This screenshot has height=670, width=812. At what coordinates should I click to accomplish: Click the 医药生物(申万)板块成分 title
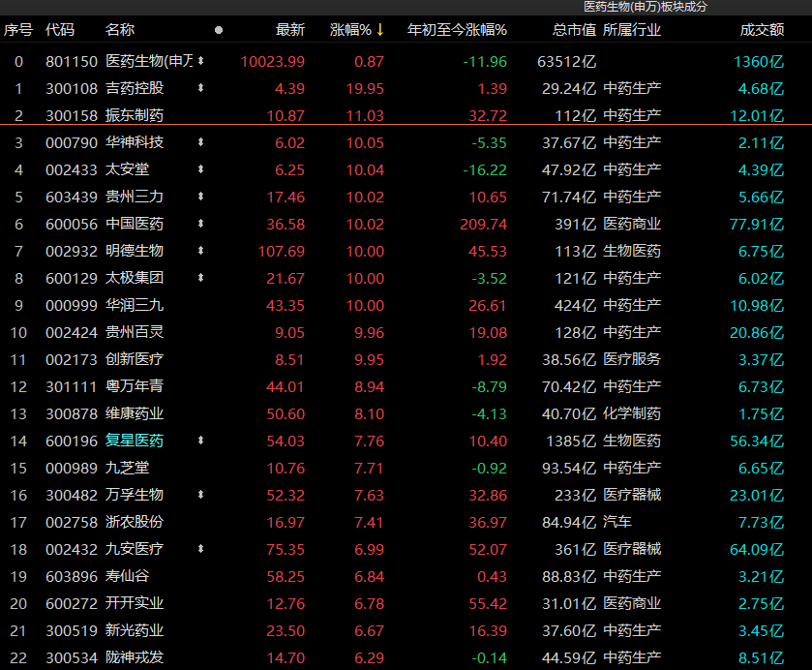pos(646,7)
